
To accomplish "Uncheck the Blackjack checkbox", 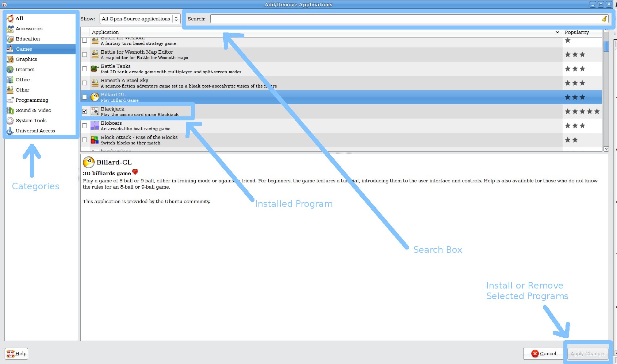I will pos(85,111).
